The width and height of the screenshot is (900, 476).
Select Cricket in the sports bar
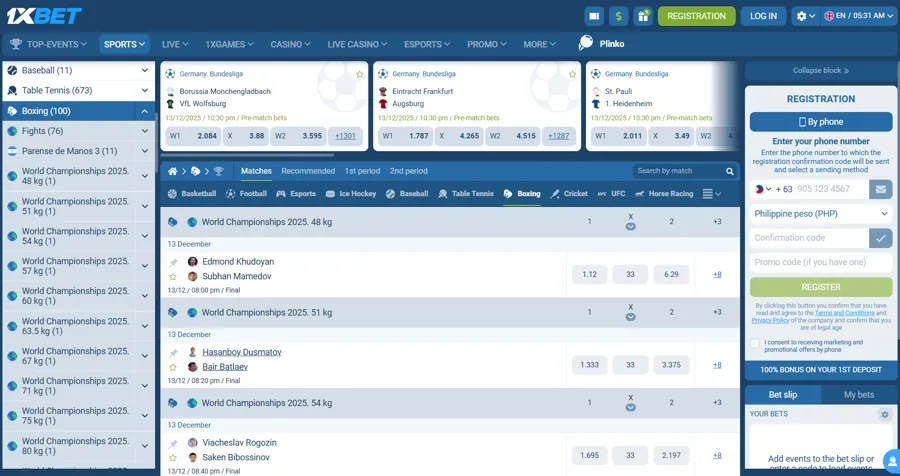click(569, 194)
